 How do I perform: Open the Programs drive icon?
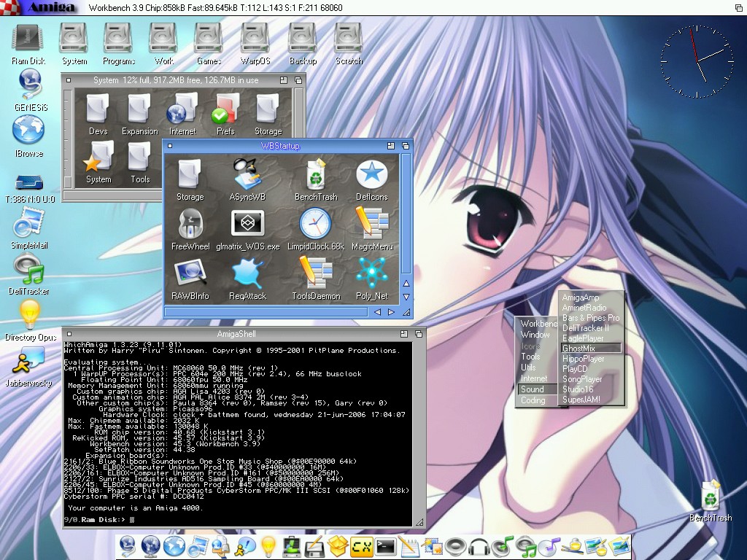(x=119, y=44)
